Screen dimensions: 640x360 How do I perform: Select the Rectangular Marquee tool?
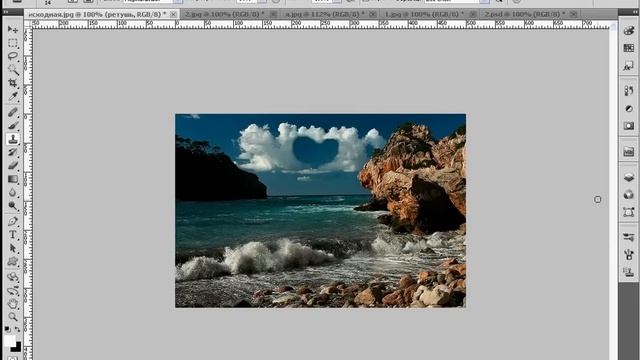pos(13,43)
